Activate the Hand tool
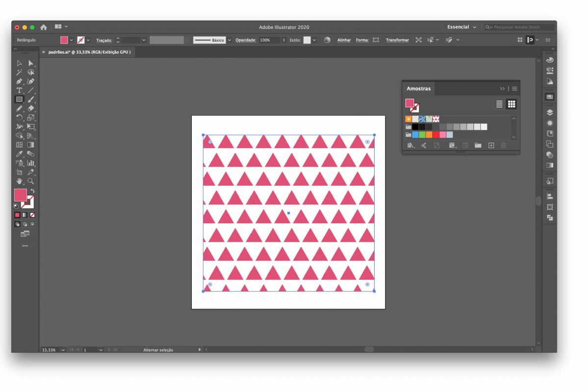Viewport: 588px width, 392px height. tap(19, 181)
